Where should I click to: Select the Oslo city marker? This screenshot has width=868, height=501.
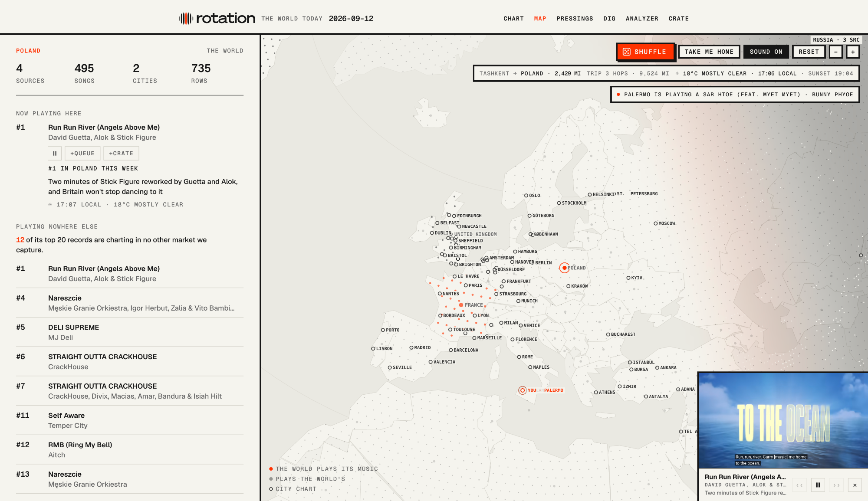tap(526, 196)
